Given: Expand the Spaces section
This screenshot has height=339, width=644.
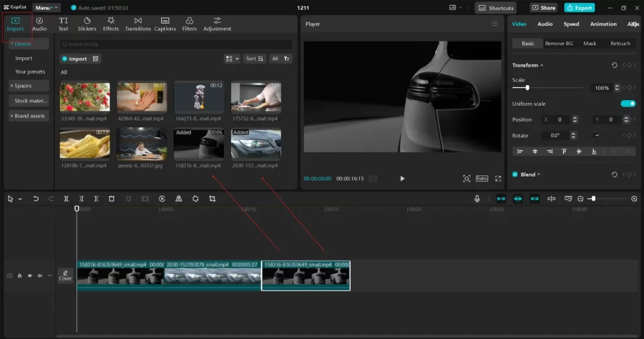Looking at the screenshot, I should pos(23,86).
